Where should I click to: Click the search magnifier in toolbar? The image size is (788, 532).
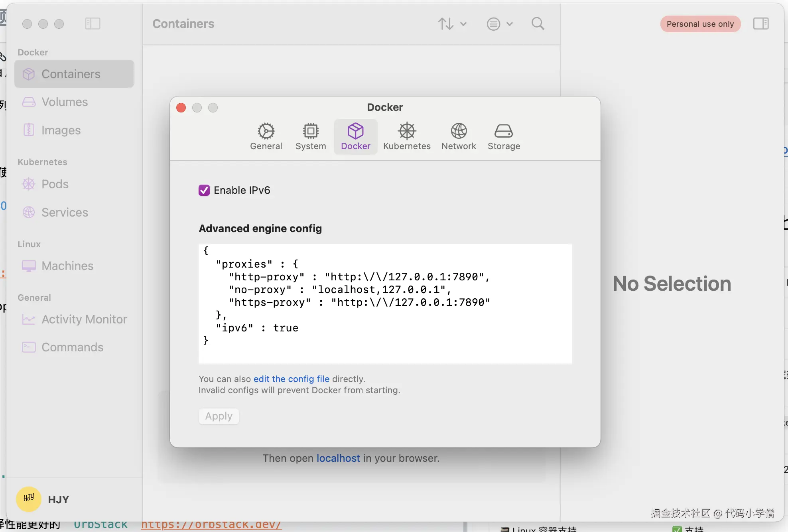538,24
